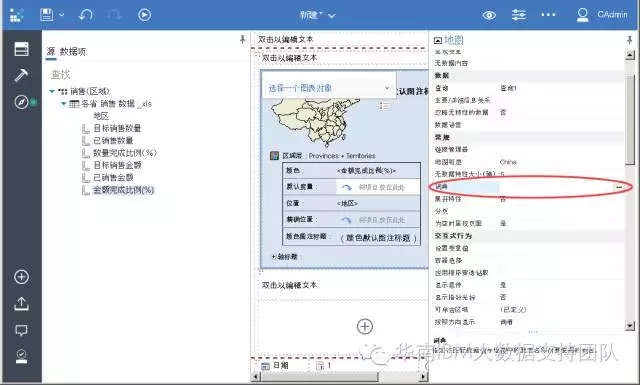Viewport: 640px width, 385px height.
Task: Select the (颜色默认图注标题) legend title
Action: [x=378, y=238]
